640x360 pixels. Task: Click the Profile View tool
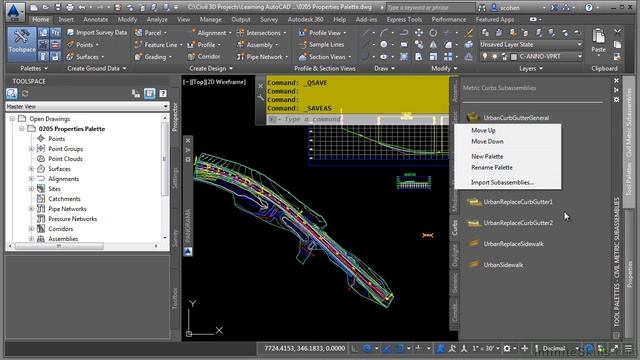point(322,33)
